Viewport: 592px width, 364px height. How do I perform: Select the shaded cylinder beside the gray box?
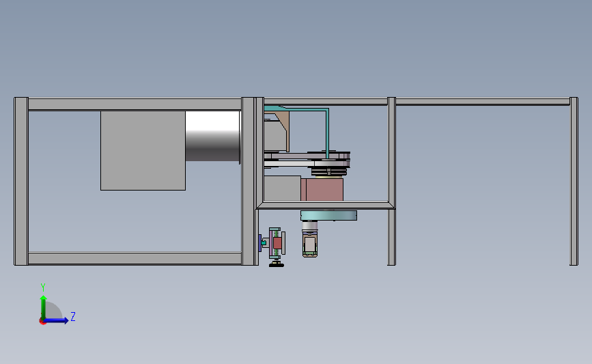[212, 136]
